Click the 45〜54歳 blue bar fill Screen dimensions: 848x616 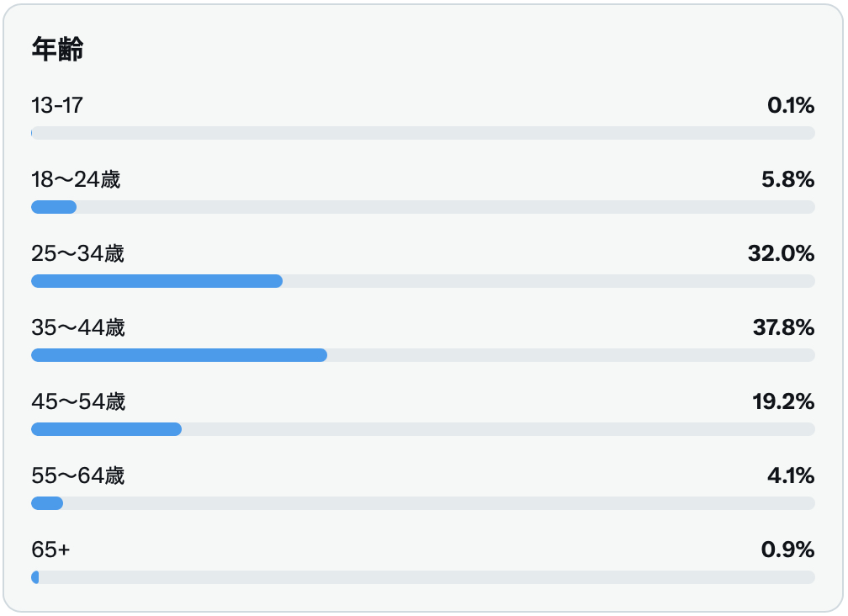click(x=107, y=429)
